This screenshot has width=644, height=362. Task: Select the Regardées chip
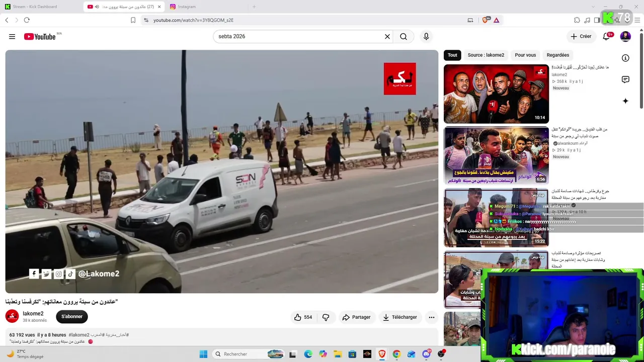[x=558, y=55]
